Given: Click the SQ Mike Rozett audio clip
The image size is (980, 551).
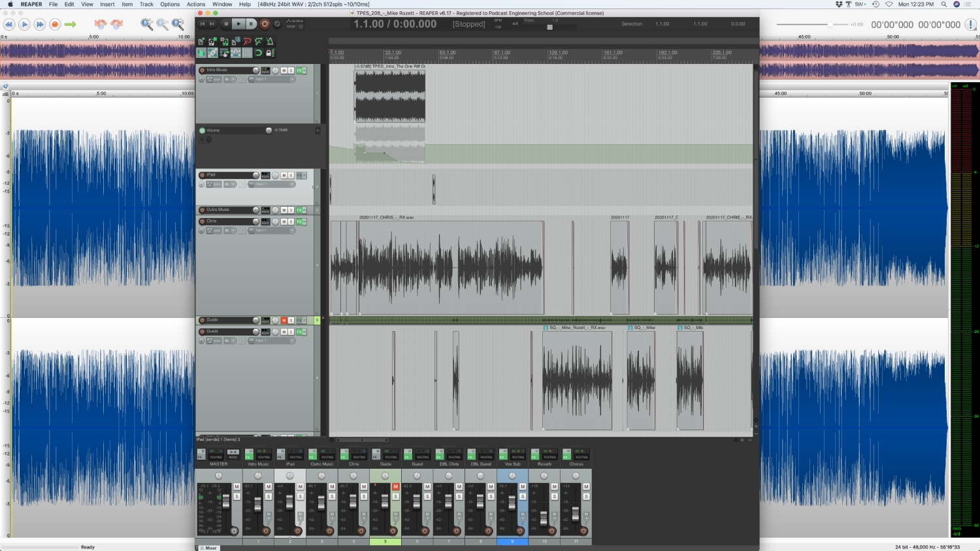Looking at the screenshot, I should tap(577, 380).
